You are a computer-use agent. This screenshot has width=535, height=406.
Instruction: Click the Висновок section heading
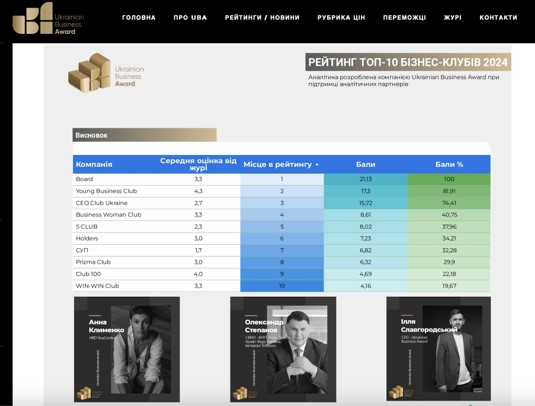coord(144,135)
